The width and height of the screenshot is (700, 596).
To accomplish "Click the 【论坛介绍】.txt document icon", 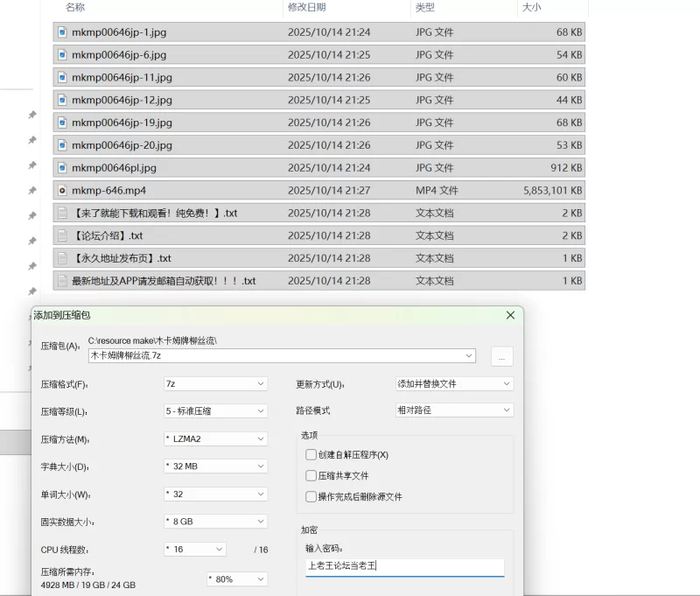I will pos(62,235).
